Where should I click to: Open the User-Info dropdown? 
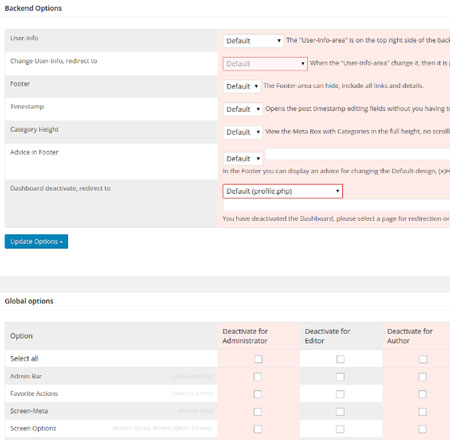point(253,41)
